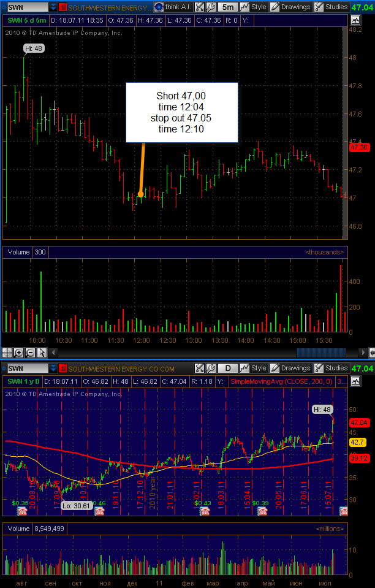Click the 39.12 red moving average label
This screenshot has height=588, width=375.
pyautogui.click(x=359, y=457)
